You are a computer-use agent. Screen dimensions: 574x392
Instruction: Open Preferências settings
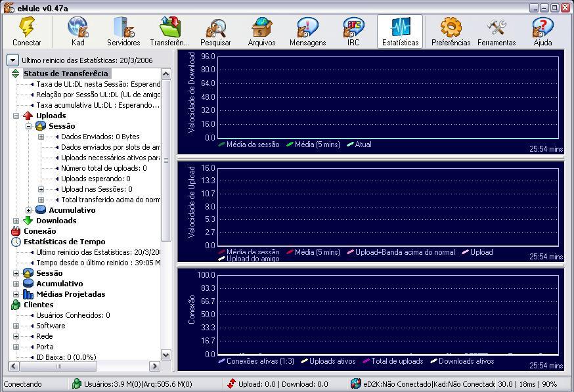tap(451, 32)
